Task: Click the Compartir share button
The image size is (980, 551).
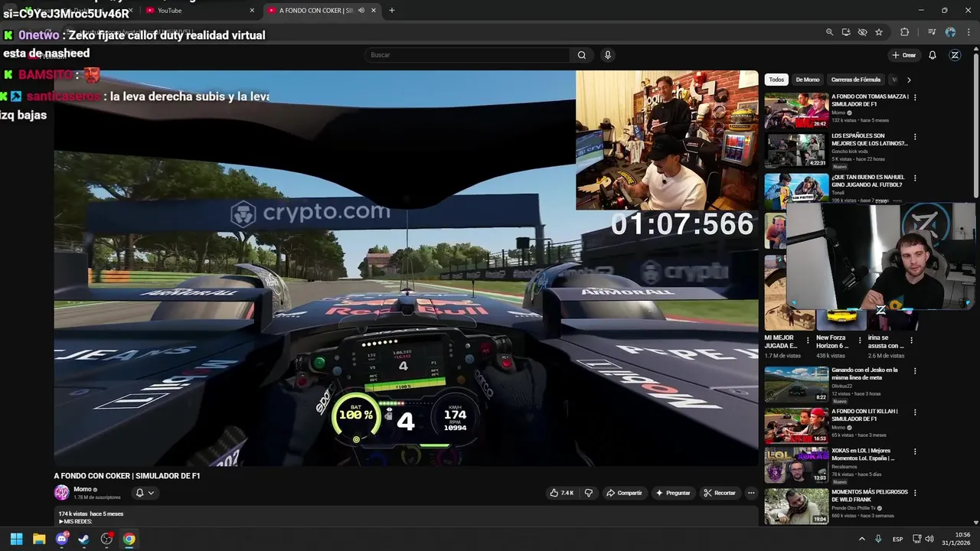Action: click(x=624, y=493)
